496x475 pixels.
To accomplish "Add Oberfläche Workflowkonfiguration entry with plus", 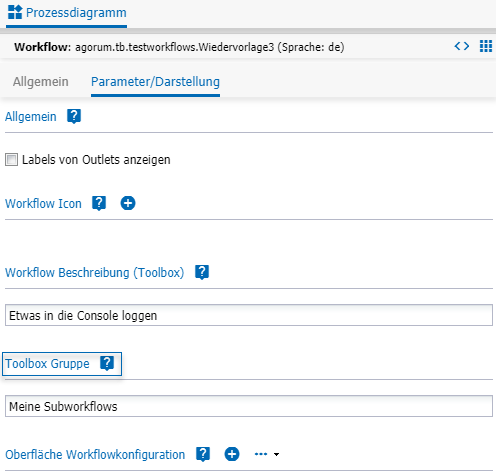I will pos(232,454).
